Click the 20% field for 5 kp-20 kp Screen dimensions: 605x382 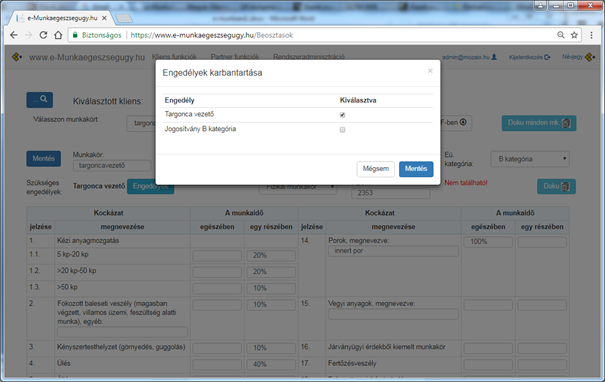click(x=271, y=255)
